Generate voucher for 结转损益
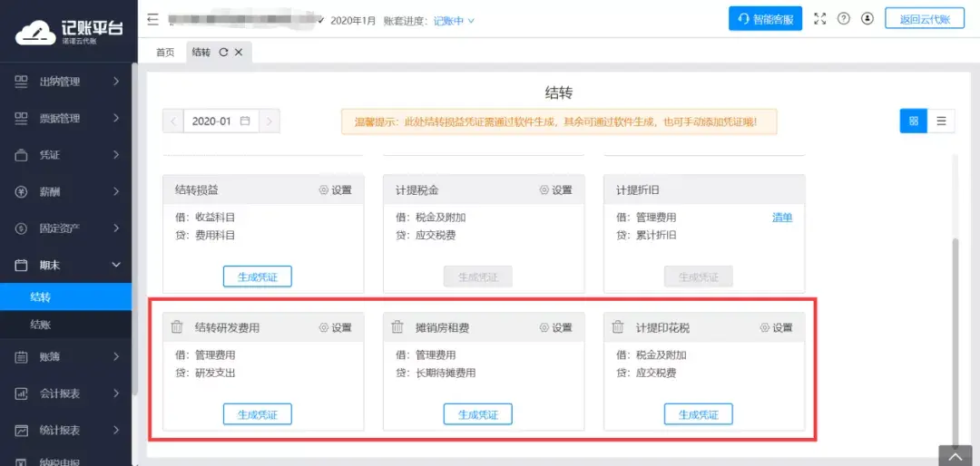980x466 pixels. click(258, 277)
